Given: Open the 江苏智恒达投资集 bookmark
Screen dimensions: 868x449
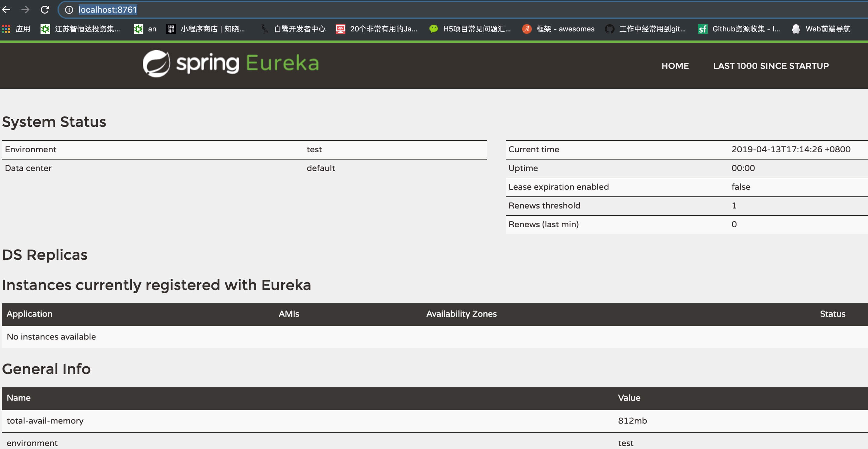Looking at the screenshot, I should pyautogui.click(x=80, y=29).
